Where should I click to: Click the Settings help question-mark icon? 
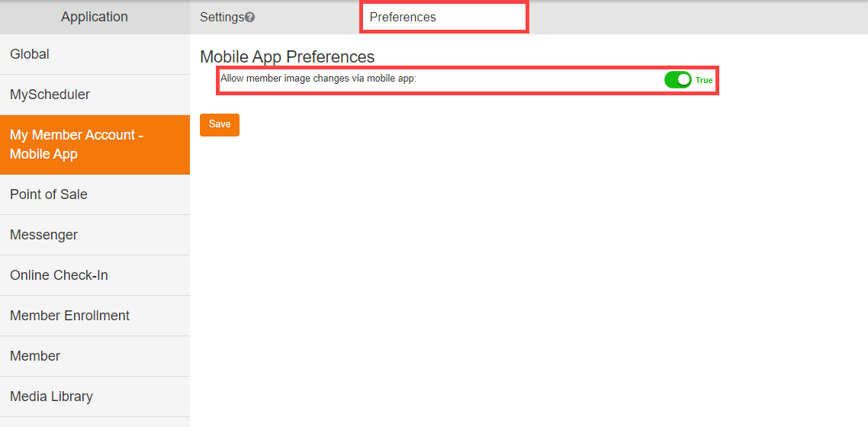coord(249,17)
